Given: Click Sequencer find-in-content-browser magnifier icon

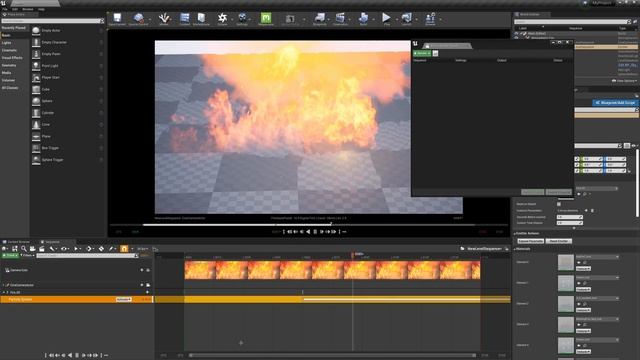Looking at the screenshot, I should pos(24,249).
